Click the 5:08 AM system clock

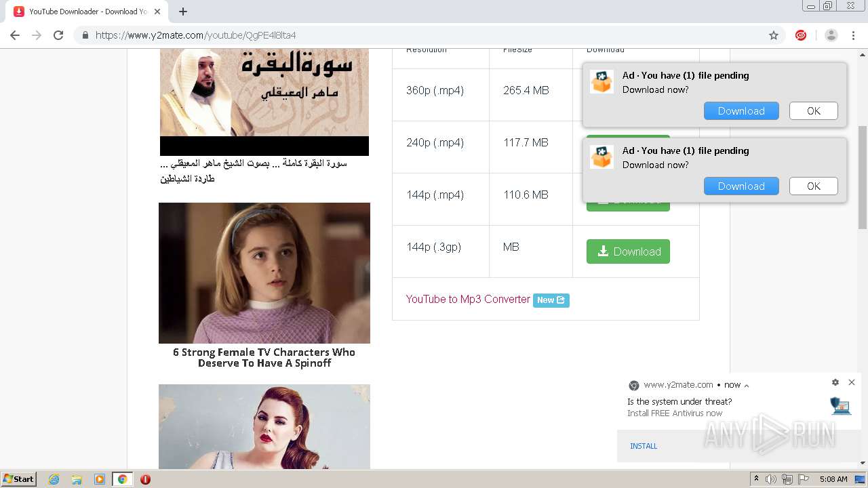[x=833, y=479]
